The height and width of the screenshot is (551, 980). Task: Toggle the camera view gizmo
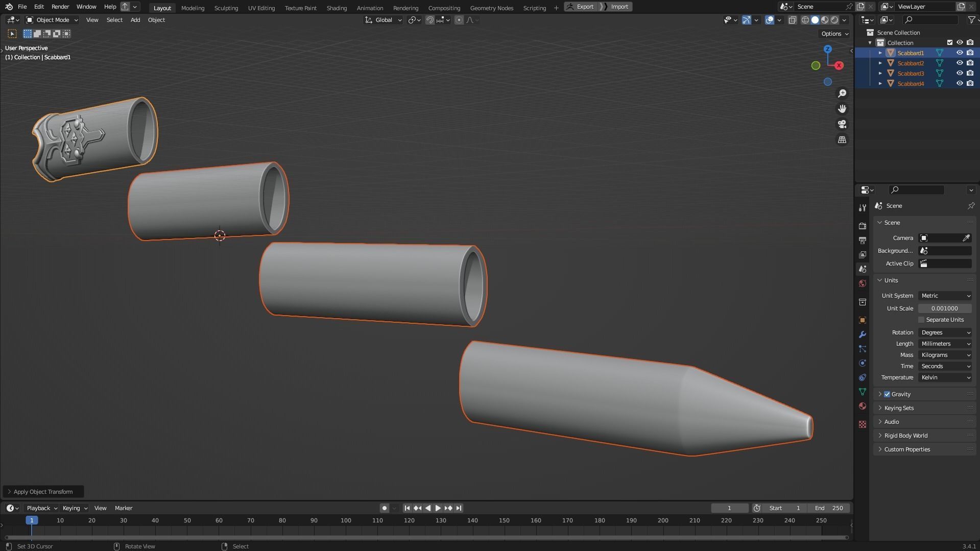(x=842, y=124)
